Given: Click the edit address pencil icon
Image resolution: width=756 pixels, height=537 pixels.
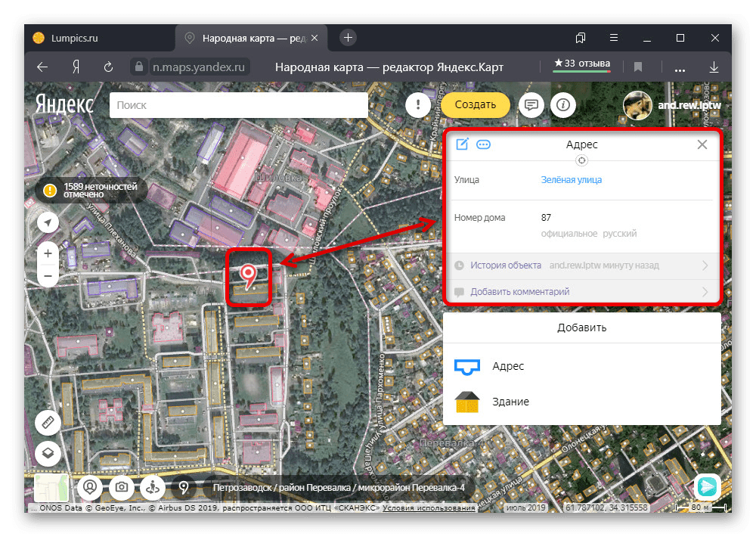Looking at the screenshot, I should point(462,144).
